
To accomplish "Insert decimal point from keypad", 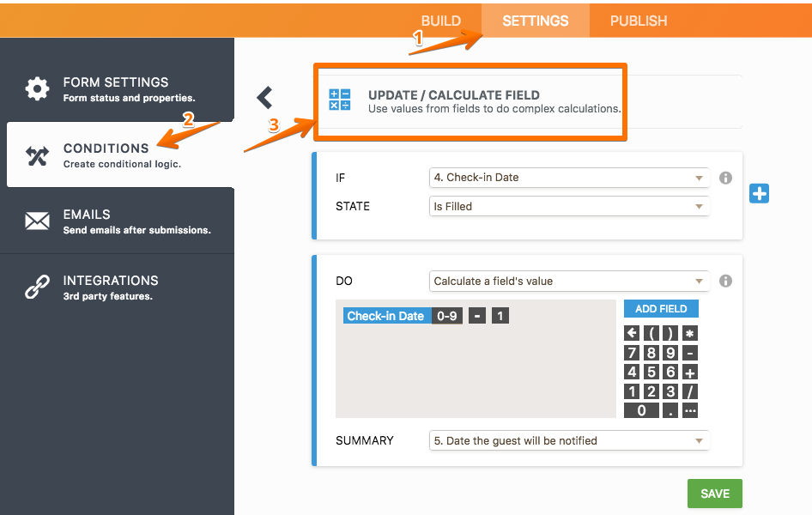I will [x=670, y=410].
